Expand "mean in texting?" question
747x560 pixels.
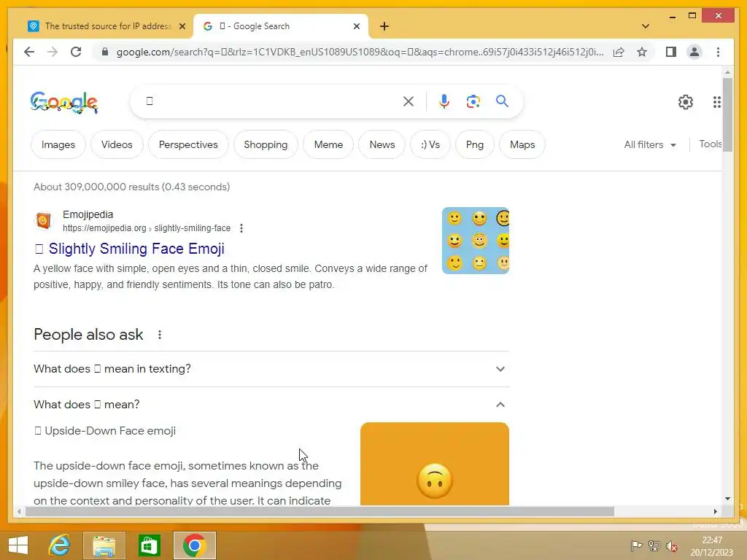coord(271,369)
